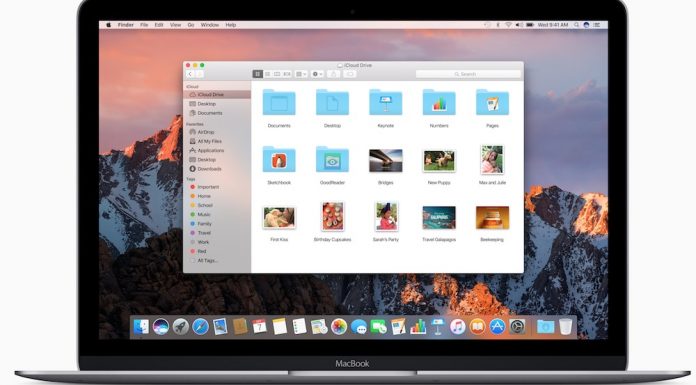Open Launchpad from the Dock

(181, 327)
